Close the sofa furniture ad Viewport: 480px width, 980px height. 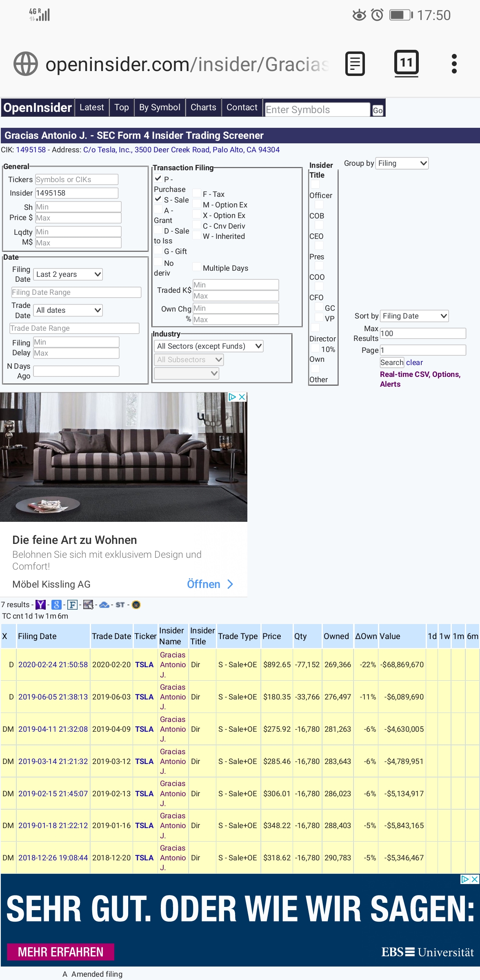242,397
